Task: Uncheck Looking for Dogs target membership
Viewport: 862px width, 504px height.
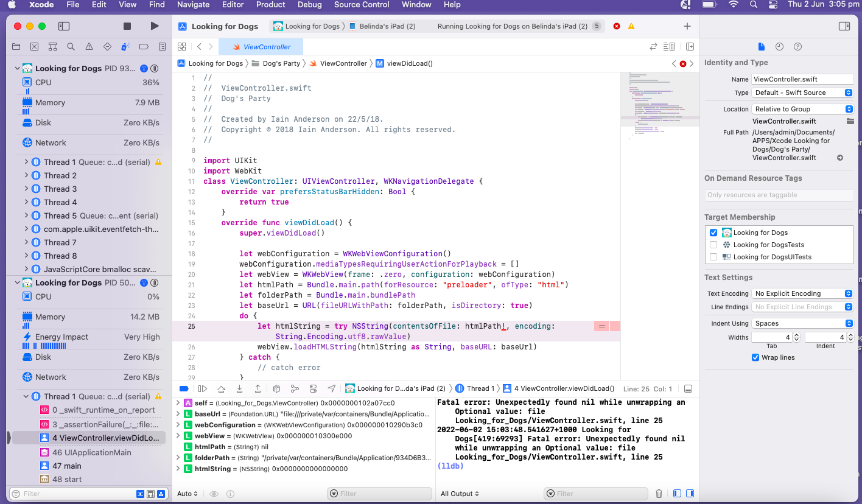Action: [x=713, y=233]
